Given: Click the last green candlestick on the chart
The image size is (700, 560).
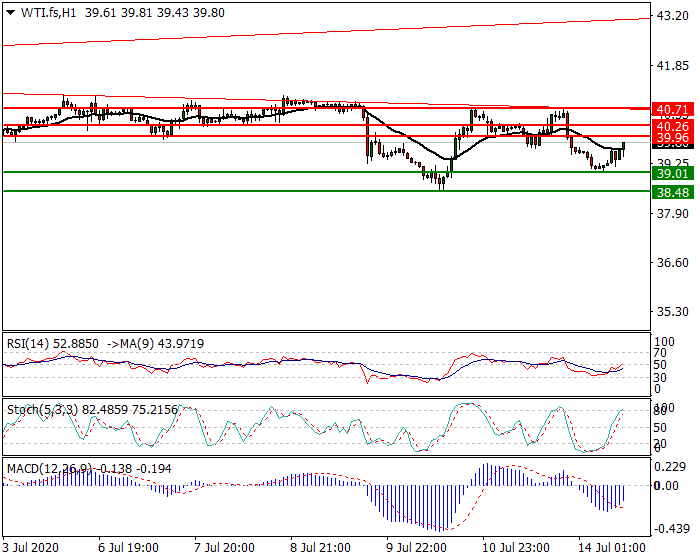Looking at the screenshot, I should (623, 148).
